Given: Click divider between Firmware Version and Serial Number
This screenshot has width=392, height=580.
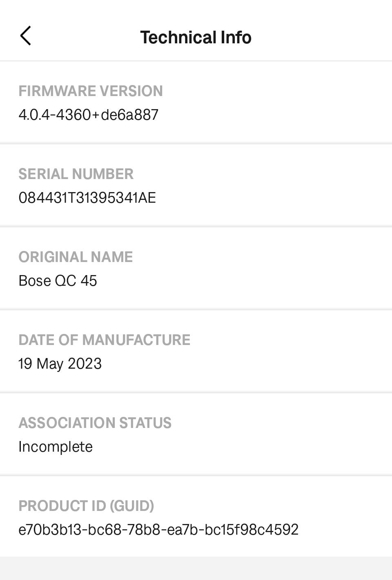Looking at the screenshot, I should click(x=196, y=143).
